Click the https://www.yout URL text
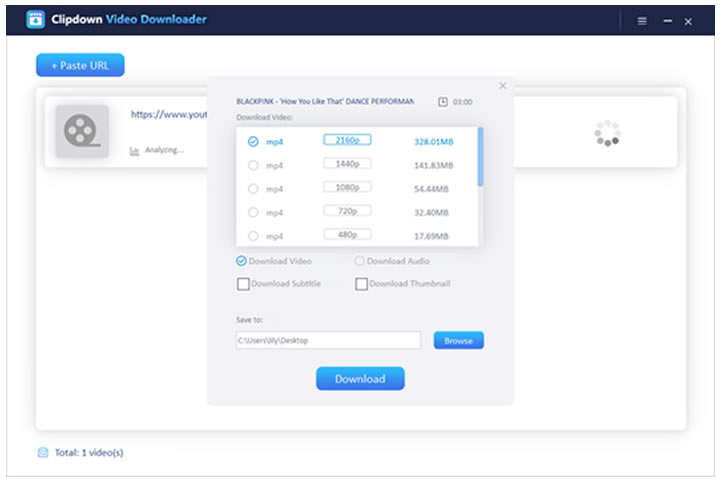The width and height of the screenshot is (720, 486). click(169, 114)
